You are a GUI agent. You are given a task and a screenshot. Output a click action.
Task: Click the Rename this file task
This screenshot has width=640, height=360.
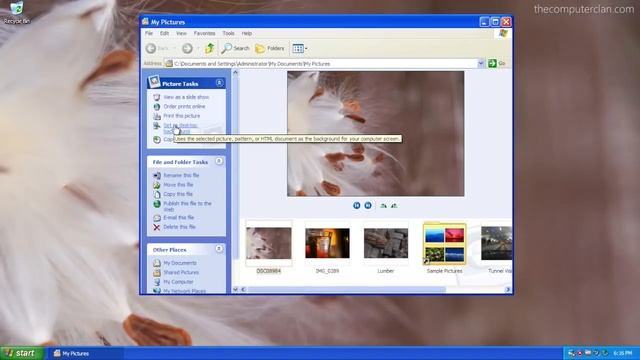click(181, 176)
